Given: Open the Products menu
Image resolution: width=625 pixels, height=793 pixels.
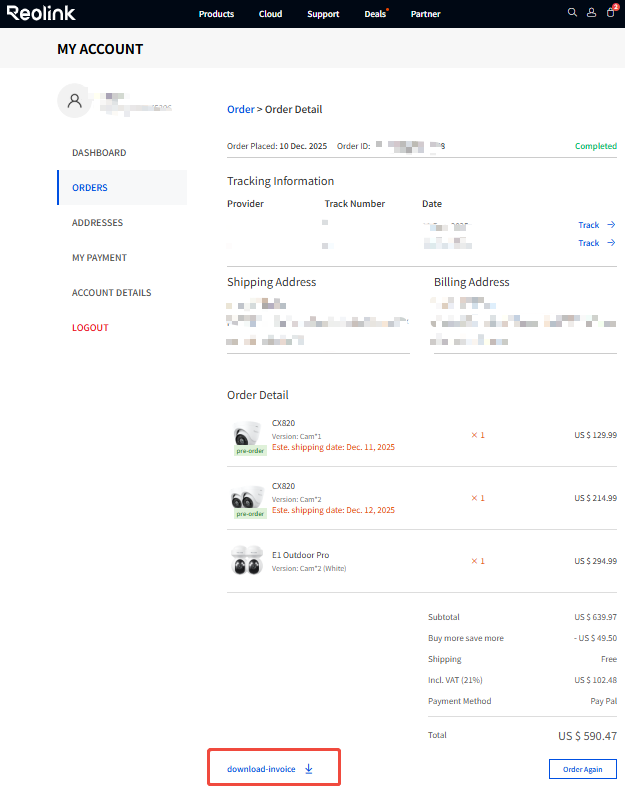Looking at the screenshot, I should point(216,14).
